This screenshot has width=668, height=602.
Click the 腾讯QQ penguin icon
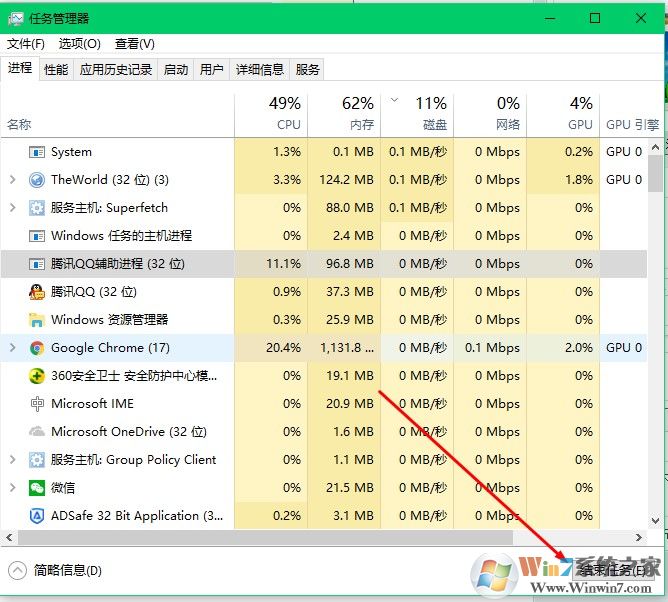[x=37, y=292]
